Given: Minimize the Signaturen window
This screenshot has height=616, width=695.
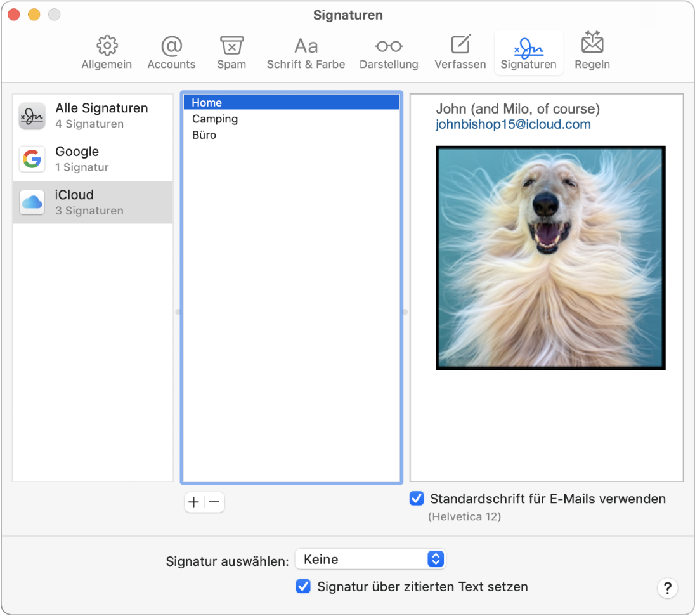Looking at the screenshot, I should pyautogui.click(x=34, y=14).
